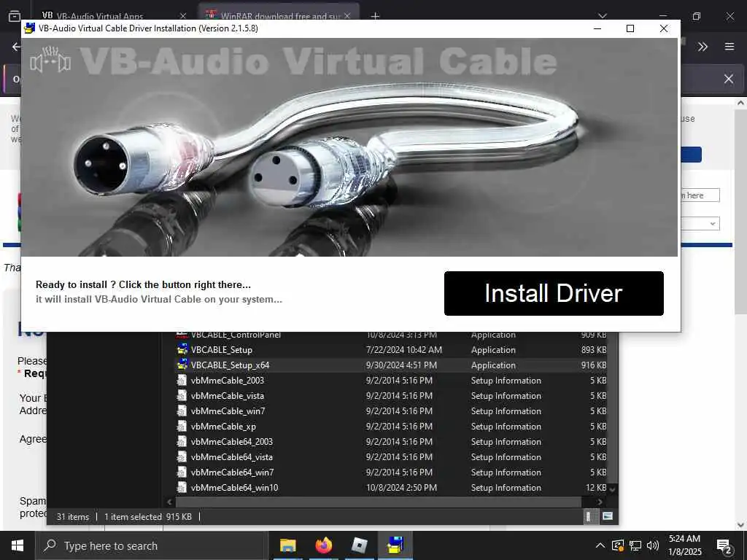The width and height of the screenshot is (747, 560).
Task: Click '1 item selected 915 KB' status text
Action: 148,517
